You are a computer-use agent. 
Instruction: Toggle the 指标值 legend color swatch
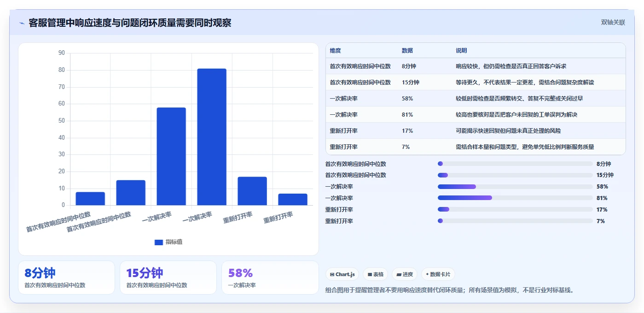(x=158, y=242)
